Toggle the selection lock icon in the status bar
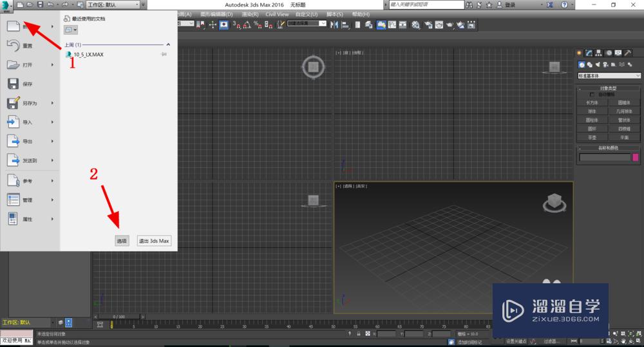644x347 pixels. coord(358,333)
